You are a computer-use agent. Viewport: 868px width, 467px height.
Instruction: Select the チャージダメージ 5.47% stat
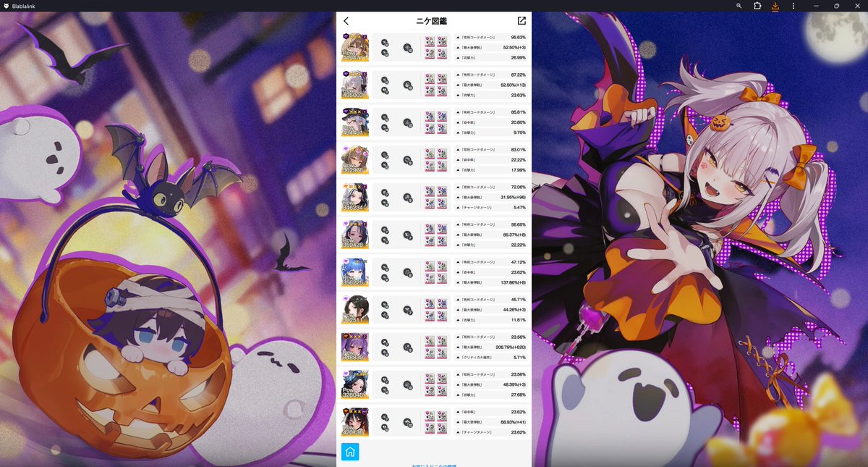tap(491, 208)
